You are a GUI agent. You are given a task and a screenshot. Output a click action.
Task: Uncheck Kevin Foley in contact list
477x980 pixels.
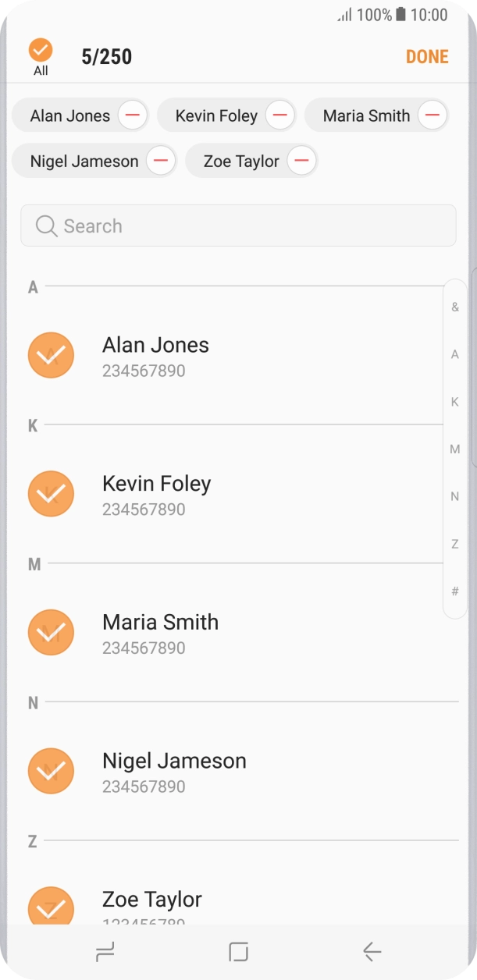click(51, 494)
